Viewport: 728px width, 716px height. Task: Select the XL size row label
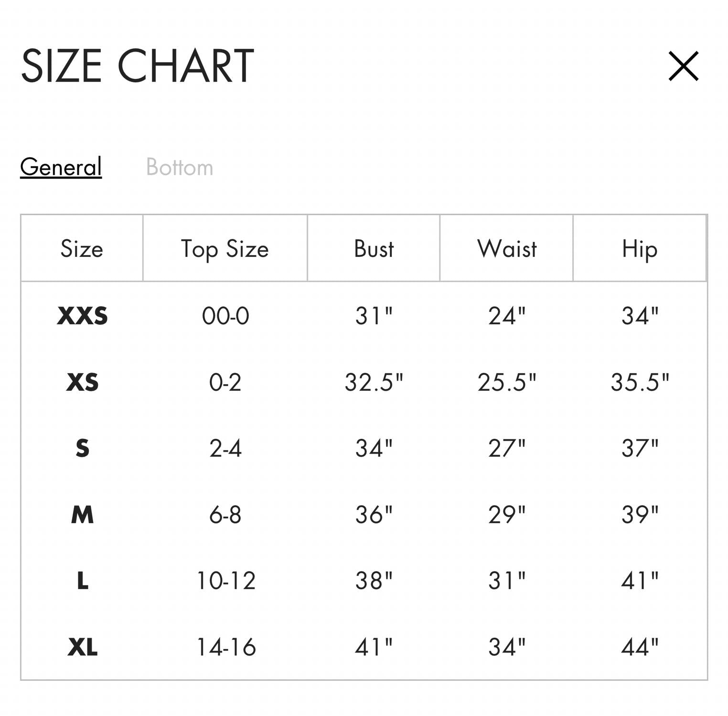[82, 647]
